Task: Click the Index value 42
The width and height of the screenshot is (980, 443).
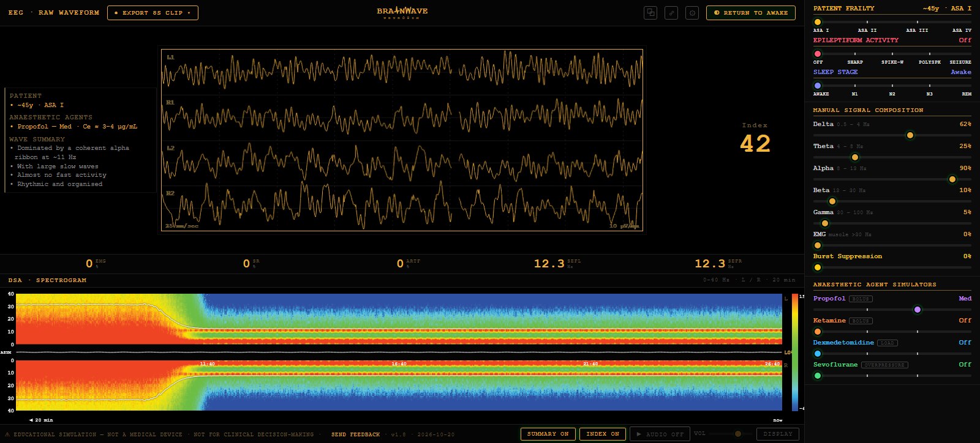Action: (755, 144)
